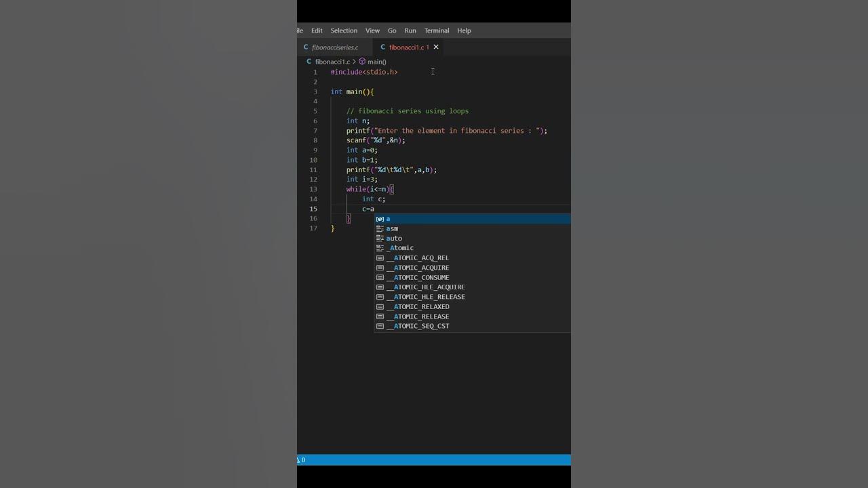
Task: Click the 'int a=0;' line
Action: 362,150
